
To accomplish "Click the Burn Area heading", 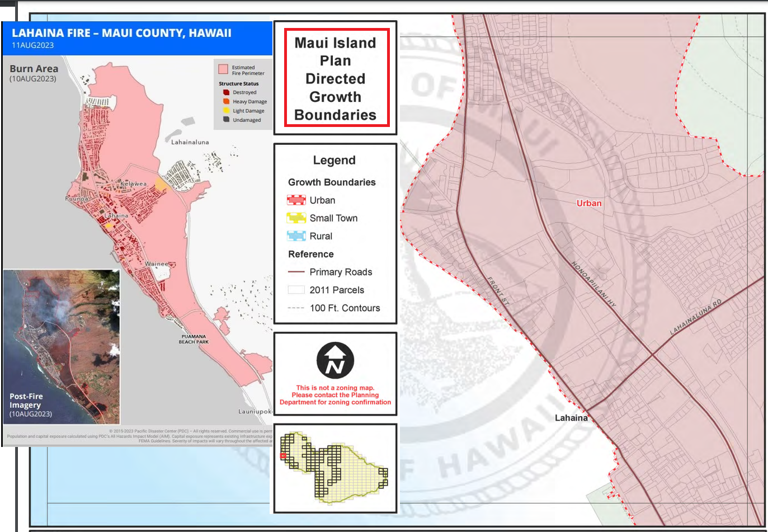I will coord(34,69).
